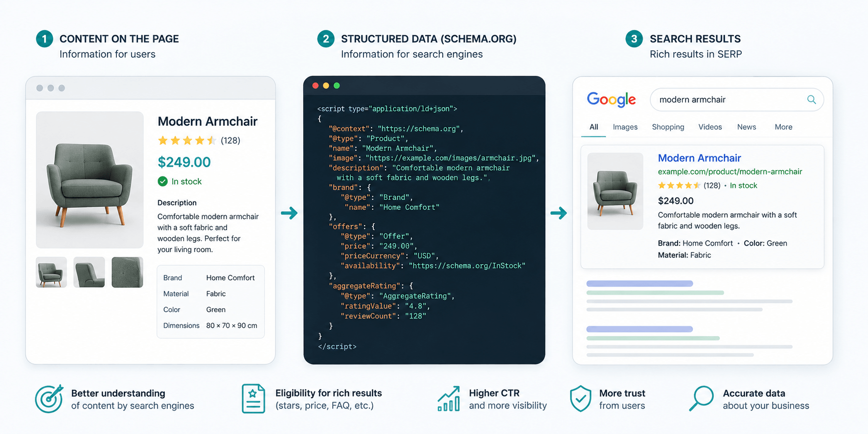Click the Green value in the Color row
Image resolution: width=868 pixels, height=434 pixels.
[x=216, y=310]
